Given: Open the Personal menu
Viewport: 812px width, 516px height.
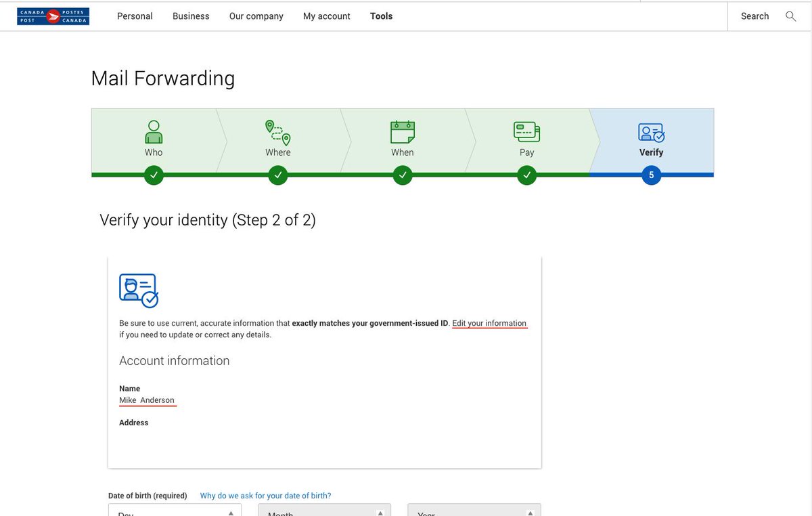Looking at the screenshot, I should [135, 16].
